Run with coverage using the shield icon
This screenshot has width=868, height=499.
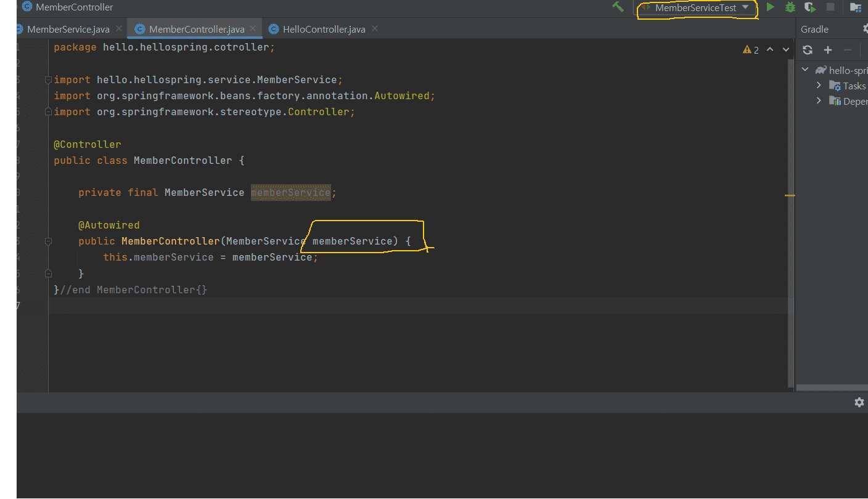(x=810, y=7)
